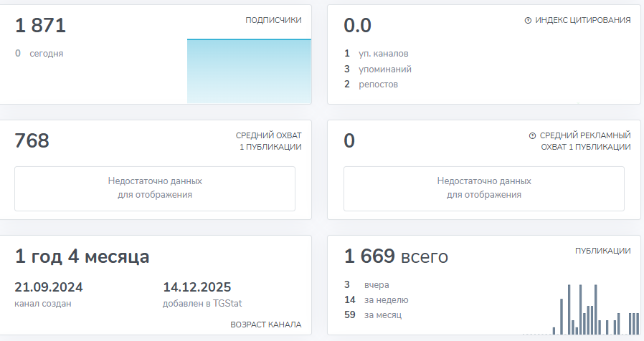The image size is (644, 341).
Task: Click 'добавлен в TGStat' caption
Action: click(x=202, y=304)
